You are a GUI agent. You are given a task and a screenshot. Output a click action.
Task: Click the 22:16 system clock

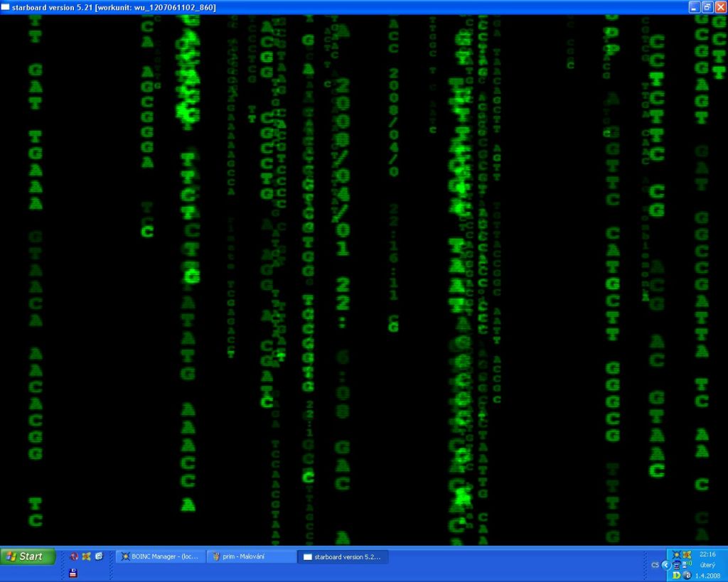pyautogui.click(x=707, y=554)
